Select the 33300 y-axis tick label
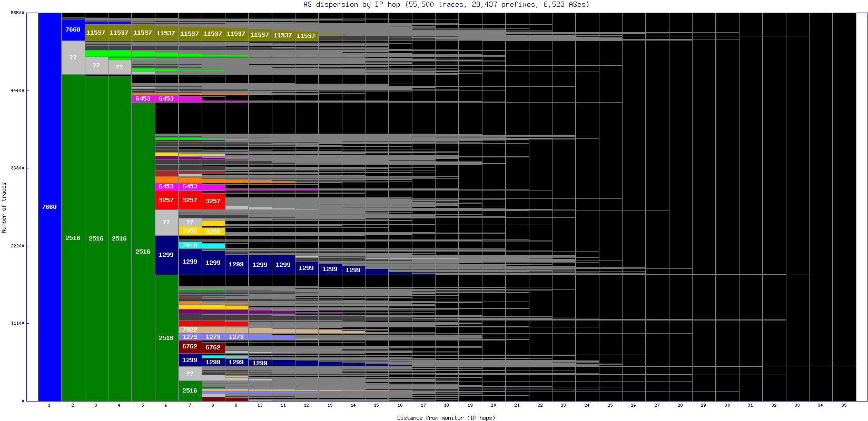This screenshot has height=421, width=868. click(x=17, y=168)
